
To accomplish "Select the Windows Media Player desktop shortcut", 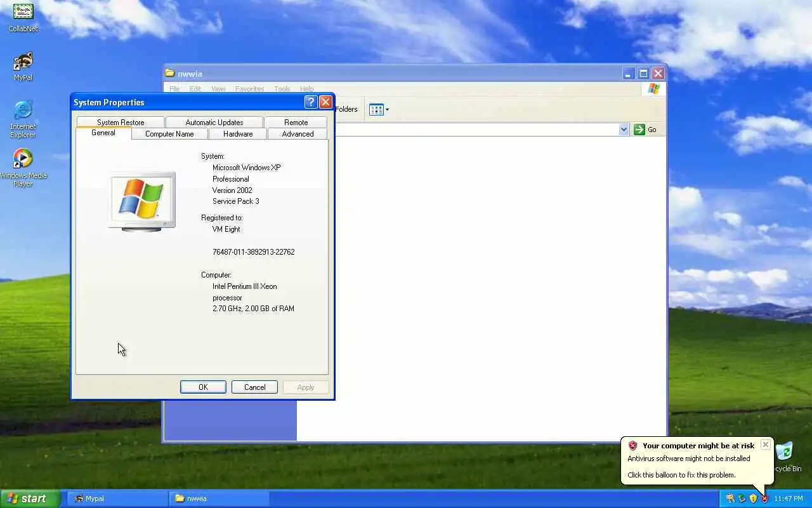I will (x=23, y=168).
